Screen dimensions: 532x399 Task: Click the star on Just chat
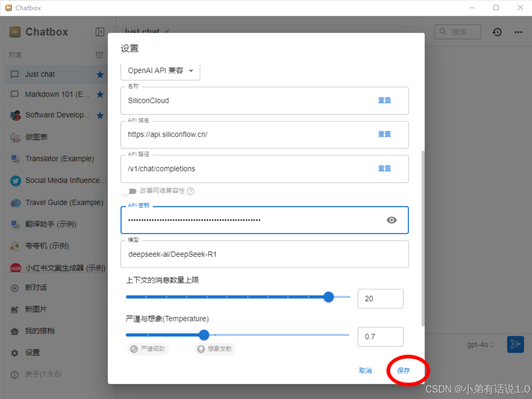click(x=100, y=74)
